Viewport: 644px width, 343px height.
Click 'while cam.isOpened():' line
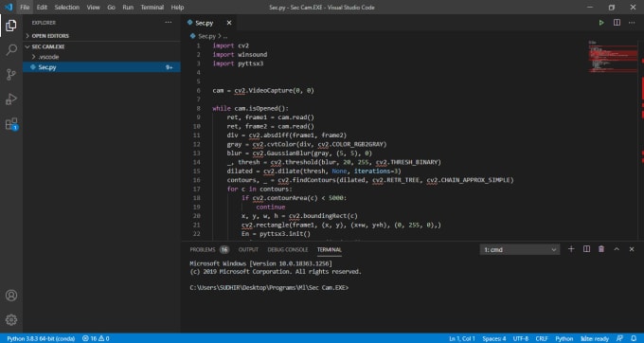click(x=251, y=108)
